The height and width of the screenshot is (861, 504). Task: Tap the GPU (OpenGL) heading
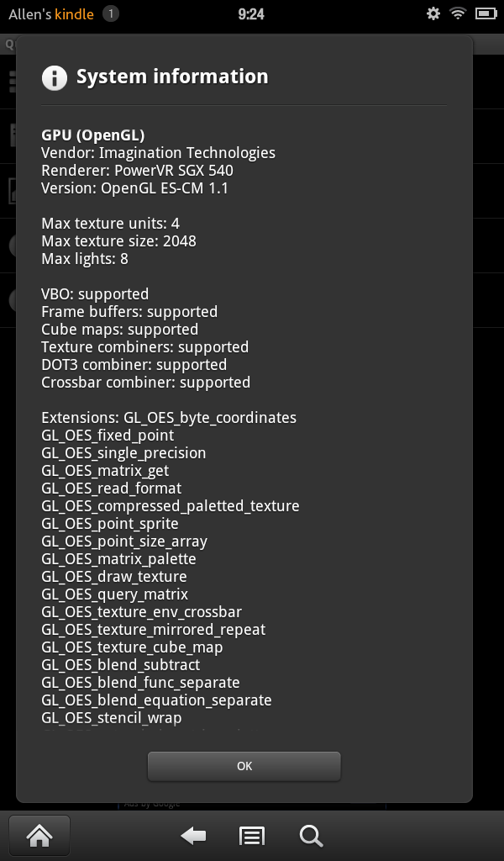click(93, 135)
